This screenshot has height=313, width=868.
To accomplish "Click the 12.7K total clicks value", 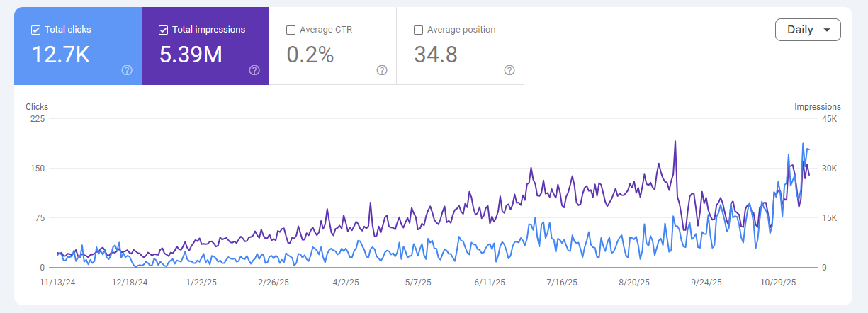I will point(61,55).
